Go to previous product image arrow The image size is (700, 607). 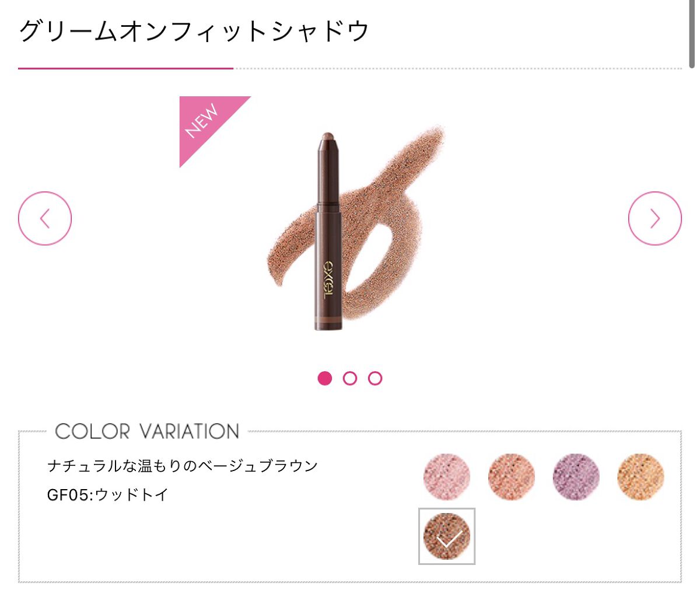pyautogui.click(x=45, y=218)
